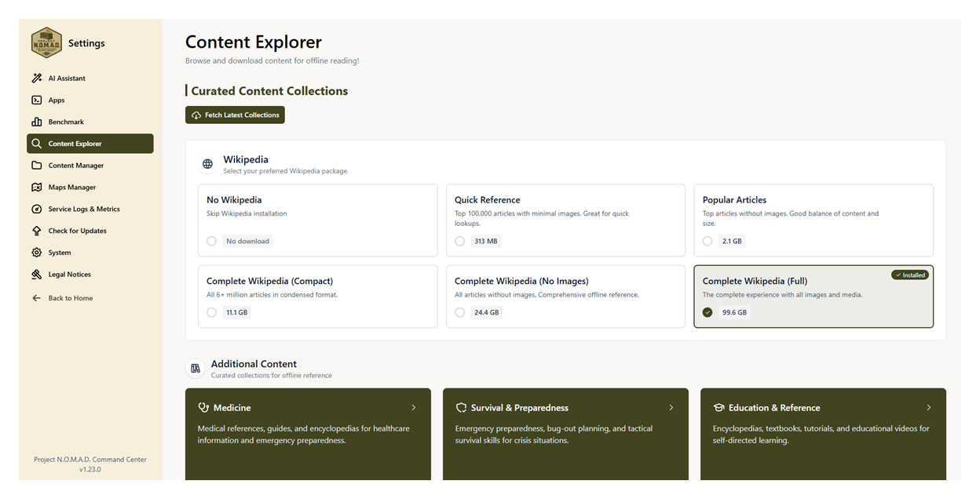This screenshot has width=980, height=499.
Task: Click the Content Explorer magnifier icon
Action: 37,144
